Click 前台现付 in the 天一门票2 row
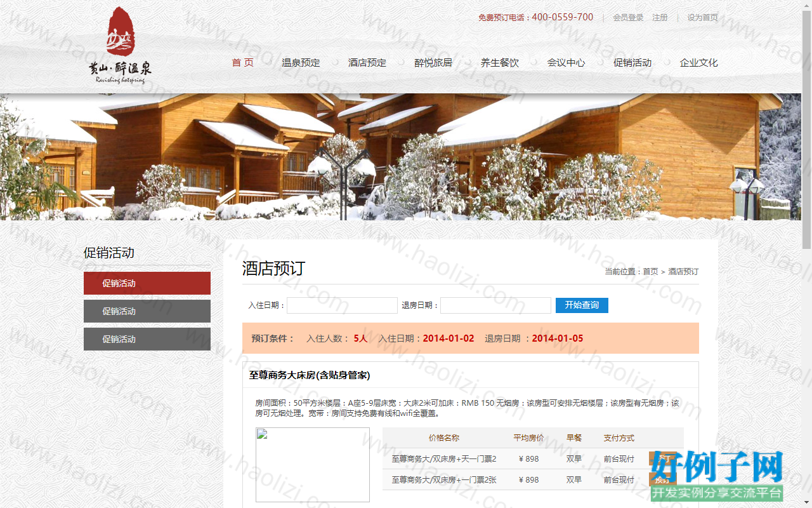This screenshot has width=812, height=508. coord(619,459)
